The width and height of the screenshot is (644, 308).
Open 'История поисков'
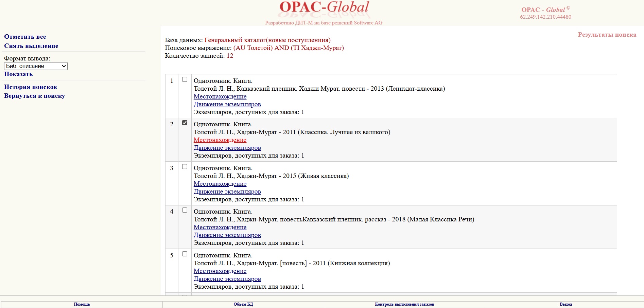click(30, 87)
